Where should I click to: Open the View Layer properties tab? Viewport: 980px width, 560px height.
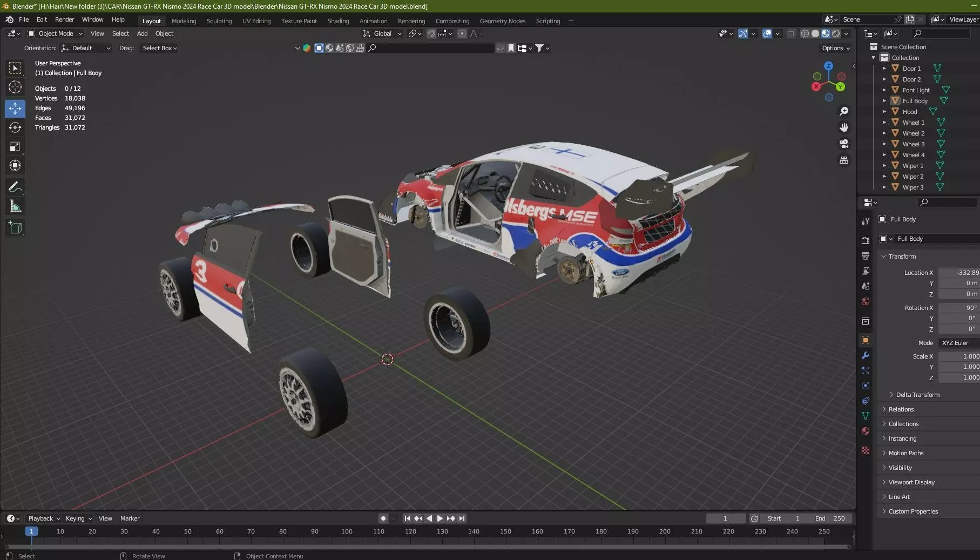point(866,271)
